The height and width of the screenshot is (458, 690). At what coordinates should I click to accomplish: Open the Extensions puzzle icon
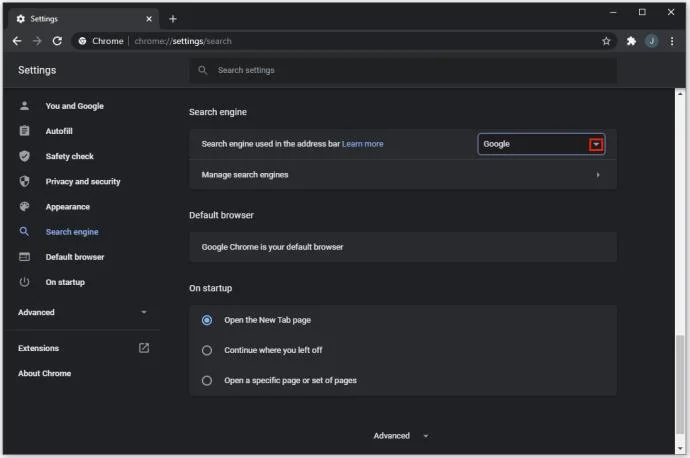(631, 41)
